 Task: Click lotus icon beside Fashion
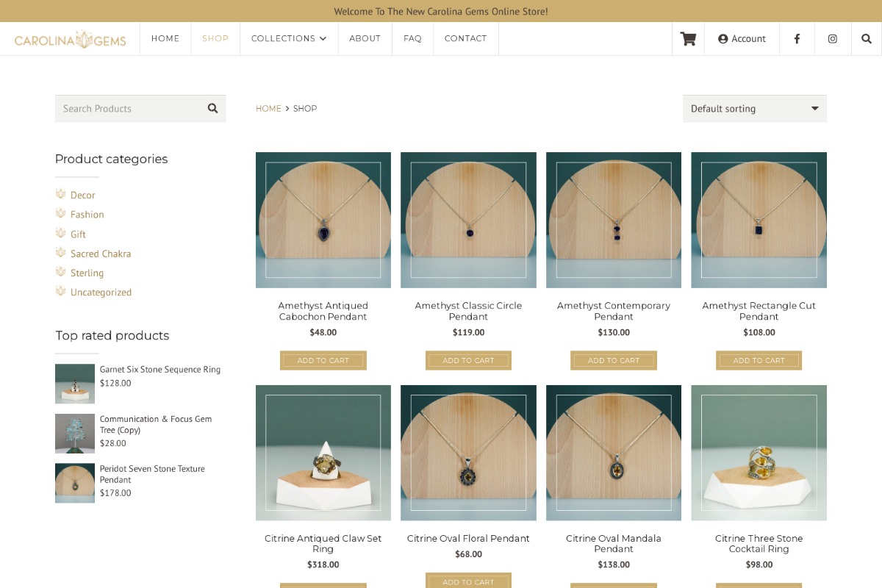coord(60,213)
